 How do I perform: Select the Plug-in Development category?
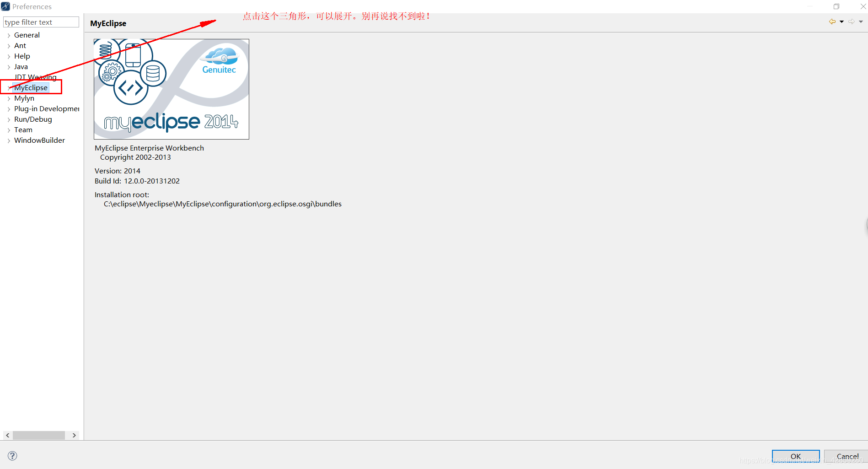(x=47, y=108)
